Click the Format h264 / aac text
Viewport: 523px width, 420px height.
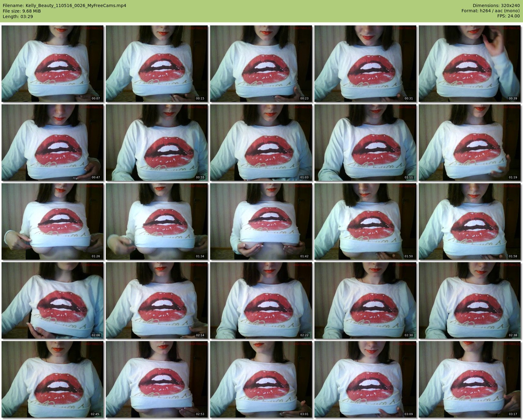point(491,11)
